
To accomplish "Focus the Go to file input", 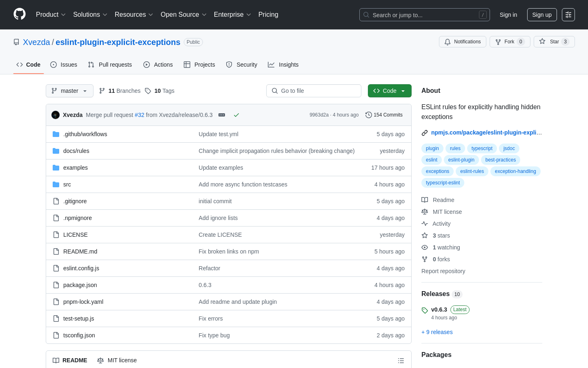I will [x=314, y=91].
